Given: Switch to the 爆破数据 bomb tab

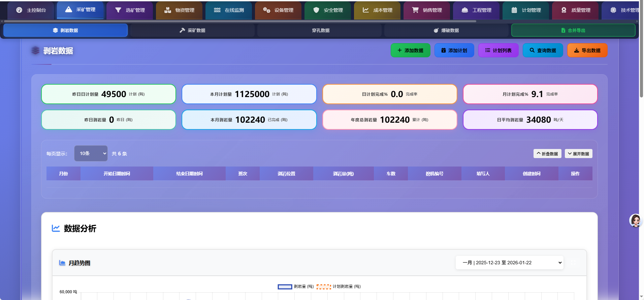Looking at the screenshot, I should point(446,30).
